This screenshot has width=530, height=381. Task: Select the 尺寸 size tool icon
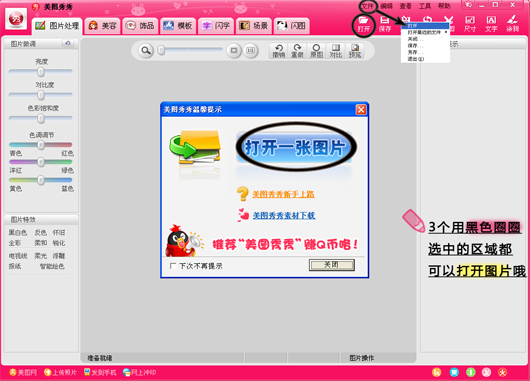tap(470, 24)
